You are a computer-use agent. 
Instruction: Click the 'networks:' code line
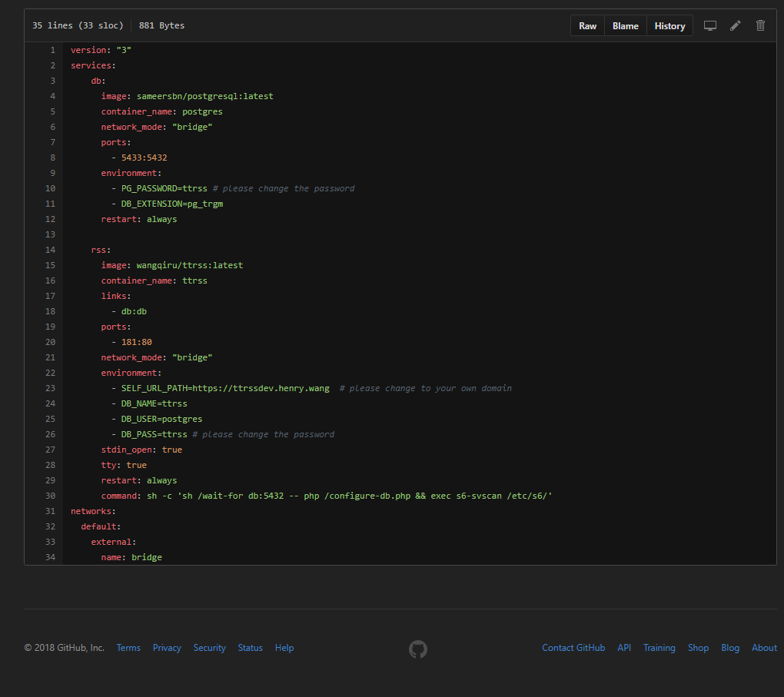[93, 511]
